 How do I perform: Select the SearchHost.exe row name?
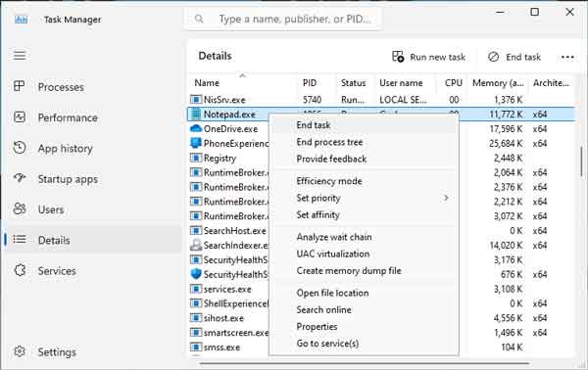click(x=234, y=231)
